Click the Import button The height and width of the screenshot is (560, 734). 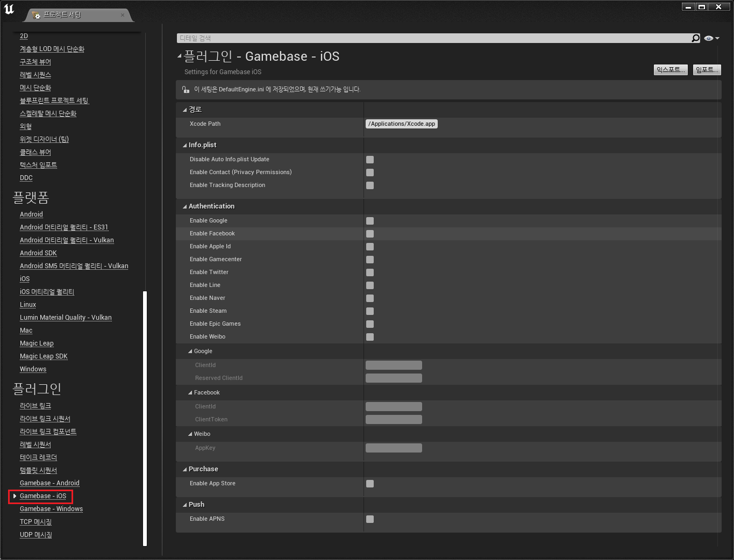tap(707, 70)
